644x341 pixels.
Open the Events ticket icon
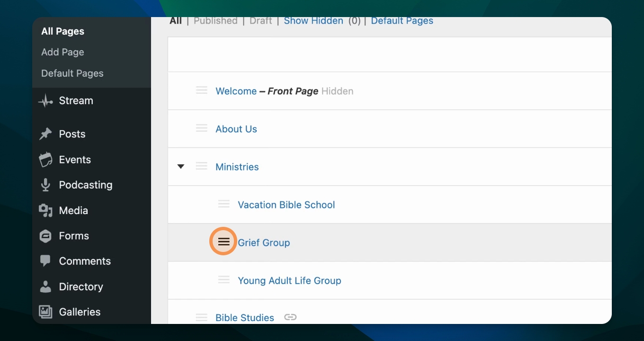(x=45, y=160)
